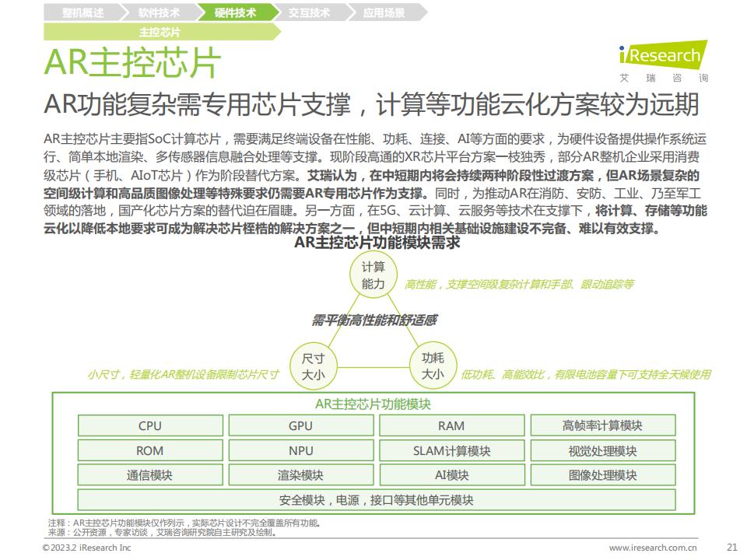The image size is (747, 560).
Task: Switch to the 硬件技术 tab
Action: point(235,12)
